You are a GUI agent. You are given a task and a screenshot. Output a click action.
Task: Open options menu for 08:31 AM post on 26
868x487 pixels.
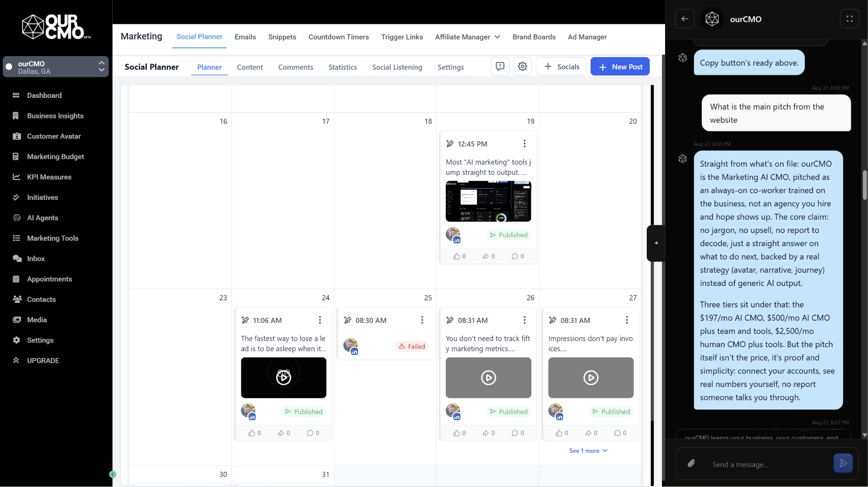click(x=524, y=320)
